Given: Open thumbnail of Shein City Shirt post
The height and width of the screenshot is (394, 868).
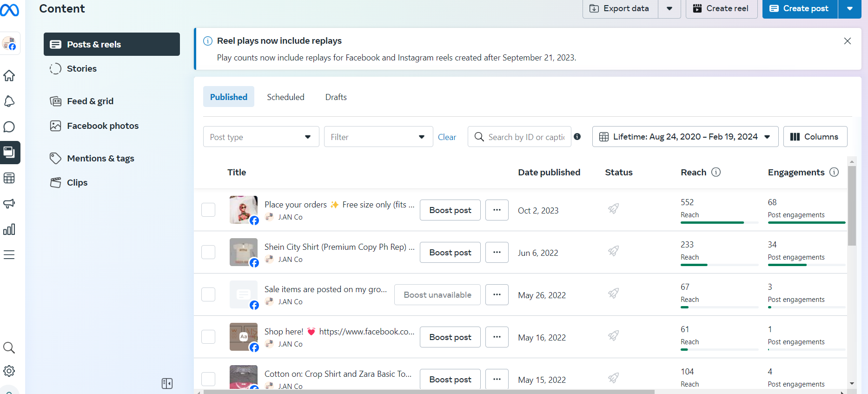Looking at the screenshot, I should coord(244,252).
